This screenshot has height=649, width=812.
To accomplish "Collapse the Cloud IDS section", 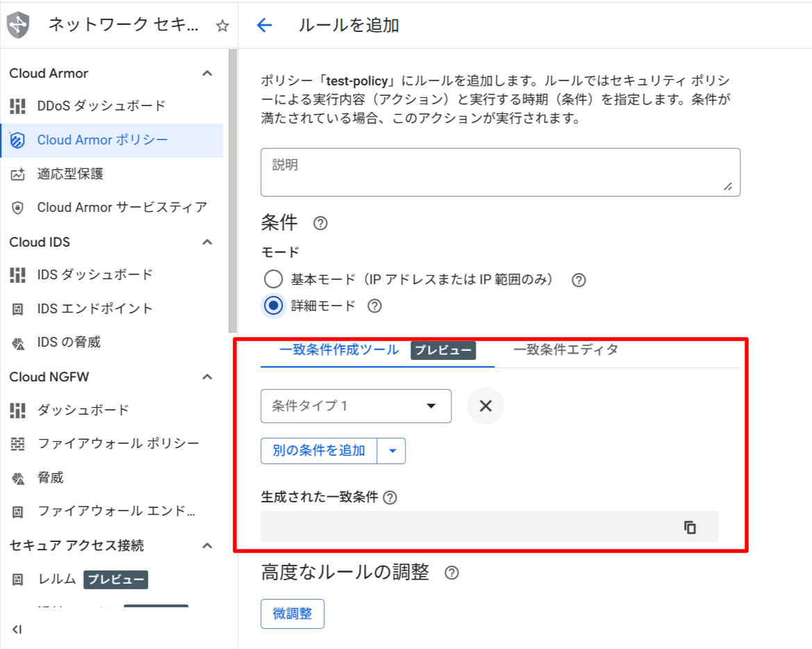I will point(206,241).
